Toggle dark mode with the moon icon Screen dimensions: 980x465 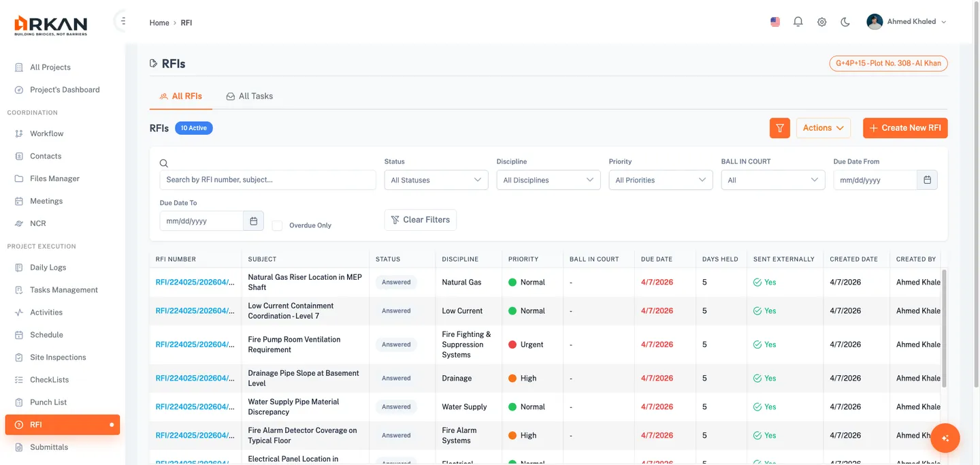(x=845, y=22)
